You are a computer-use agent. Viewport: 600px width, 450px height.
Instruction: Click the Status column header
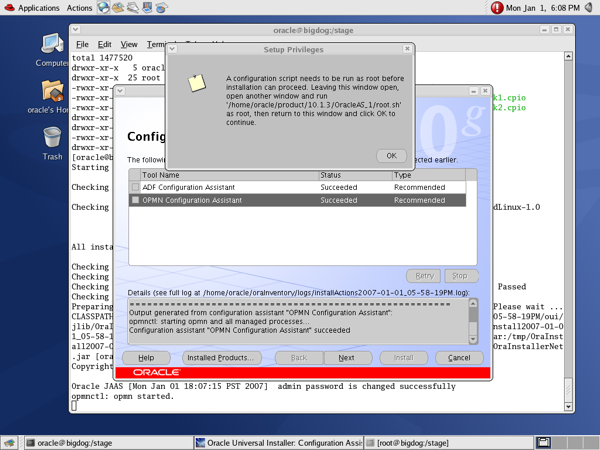[x=356, y=175]
